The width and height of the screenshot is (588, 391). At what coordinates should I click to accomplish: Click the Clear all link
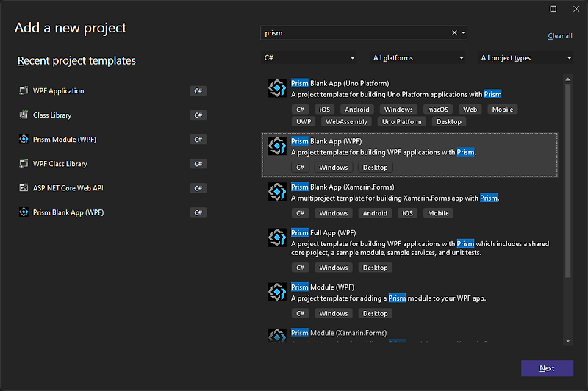tap(560, 36)
